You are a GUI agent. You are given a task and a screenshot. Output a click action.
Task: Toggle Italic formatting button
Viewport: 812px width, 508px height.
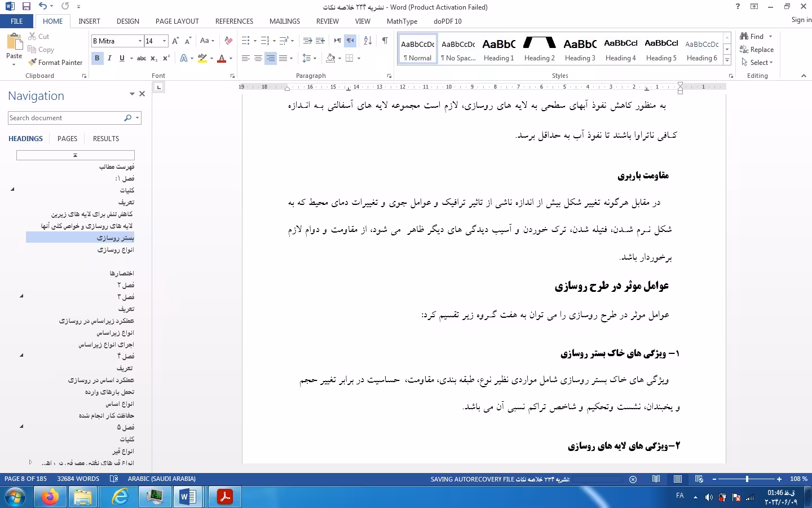109,58
